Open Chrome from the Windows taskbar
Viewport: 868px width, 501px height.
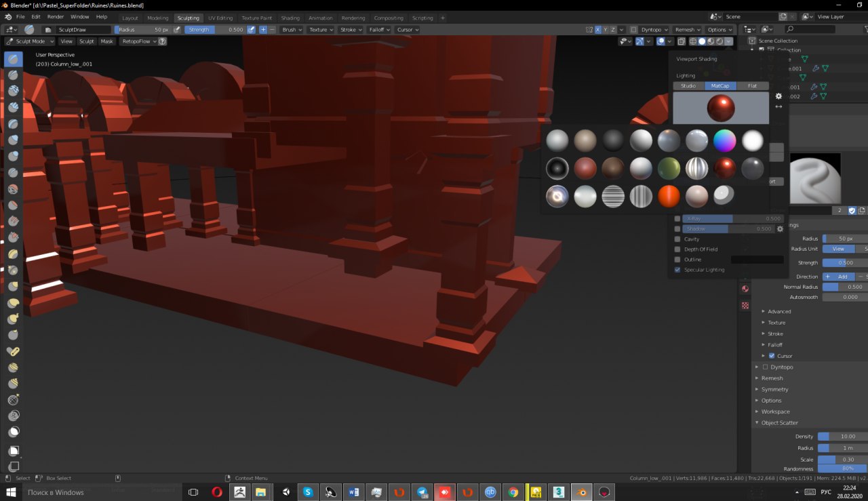[513, 492]
